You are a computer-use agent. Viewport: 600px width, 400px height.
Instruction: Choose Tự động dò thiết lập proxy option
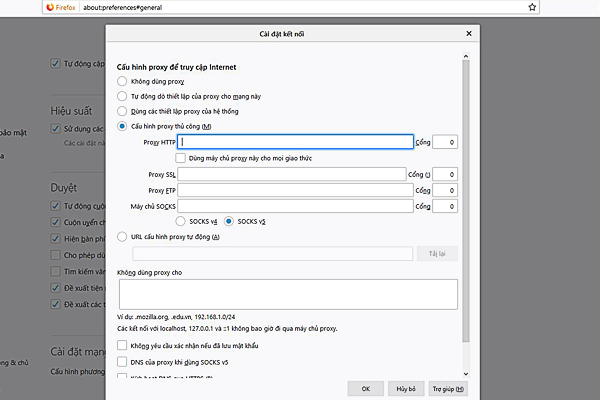(122, 96)
